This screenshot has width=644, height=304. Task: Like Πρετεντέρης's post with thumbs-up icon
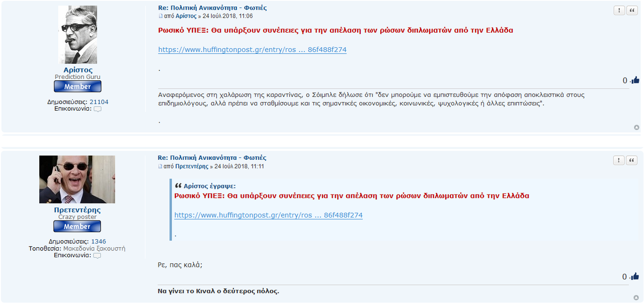click(x=635, y=276)
